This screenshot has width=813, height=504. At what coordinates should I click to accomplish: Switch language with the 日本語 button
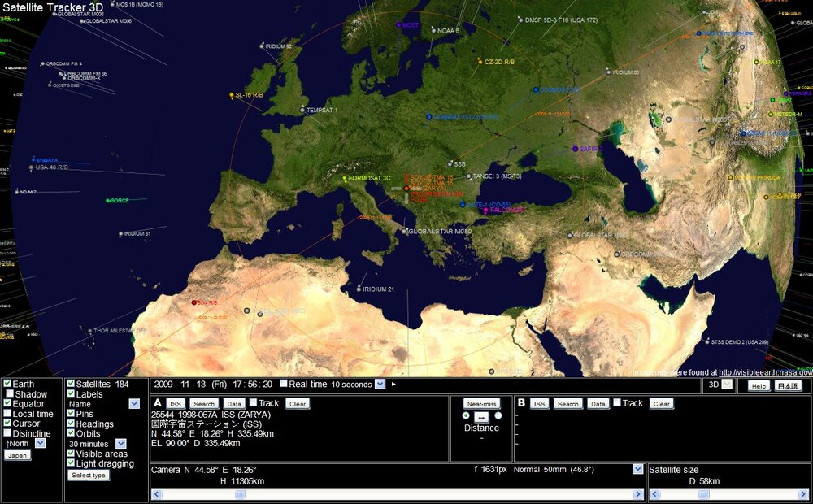787,386
